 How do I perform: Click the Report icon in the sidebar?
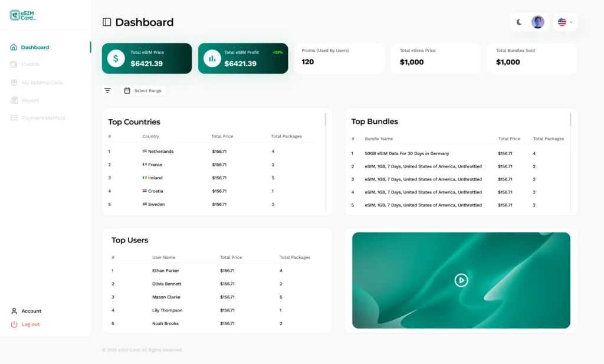click(14, 100)
